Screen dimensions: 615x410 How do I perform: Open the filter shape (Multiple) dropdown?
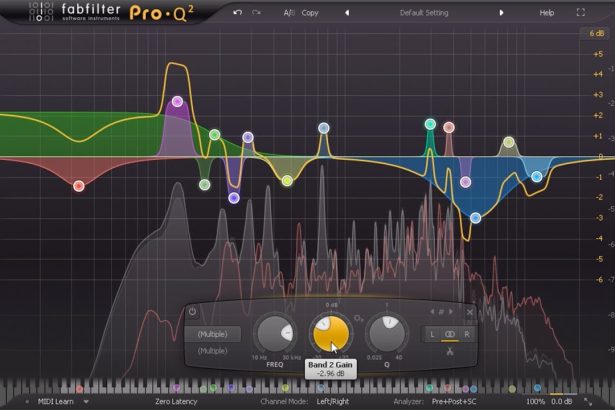pos(215,334)
